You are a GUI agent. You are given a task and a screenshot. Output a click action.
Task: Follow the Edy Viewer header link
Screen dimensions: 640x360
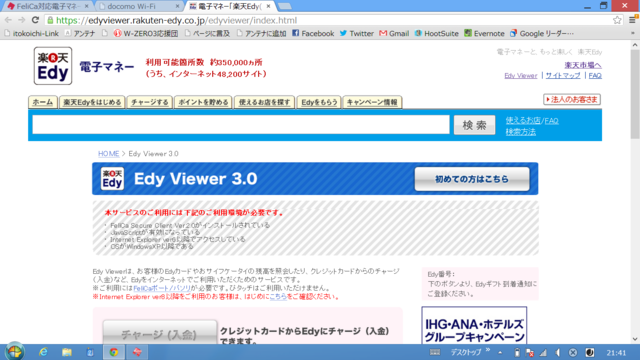coord(521,76)
